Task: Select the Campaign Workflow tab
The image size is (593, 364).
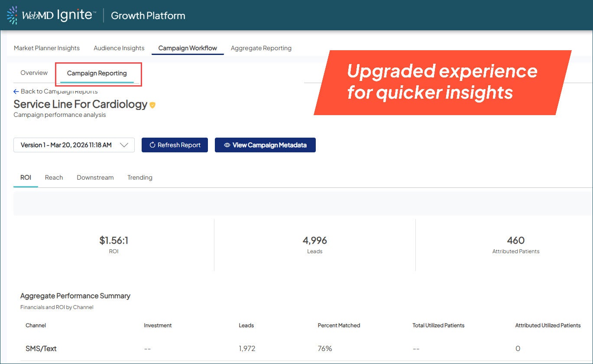Action: pos(188,48)
